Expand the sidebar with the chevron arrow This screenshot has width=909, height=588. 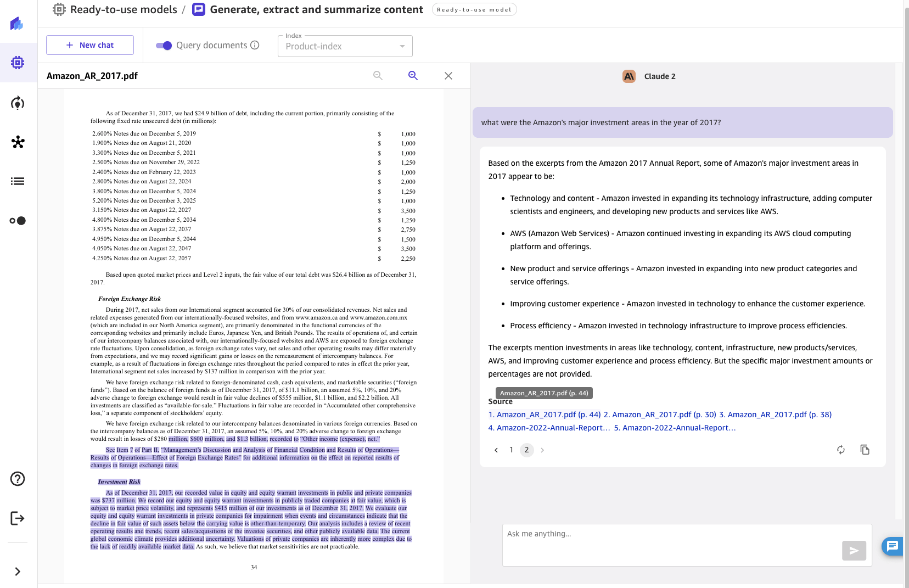pos(18,572)
